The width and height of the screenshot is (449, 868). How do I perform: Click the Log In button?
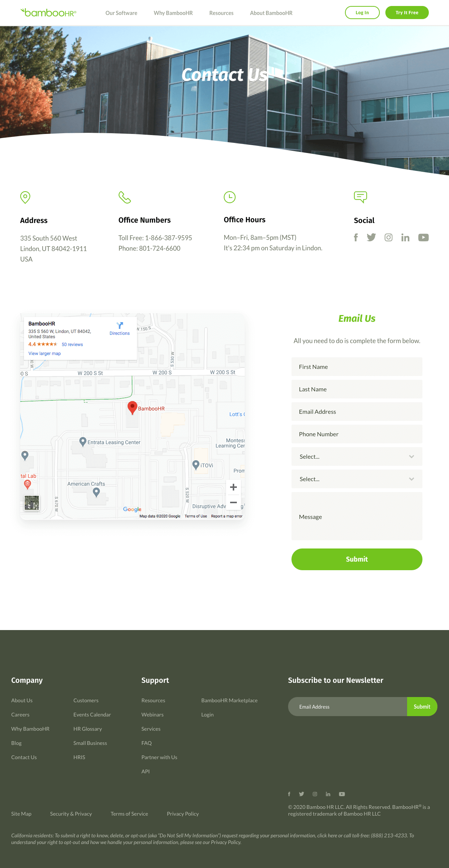coord(362,13)
